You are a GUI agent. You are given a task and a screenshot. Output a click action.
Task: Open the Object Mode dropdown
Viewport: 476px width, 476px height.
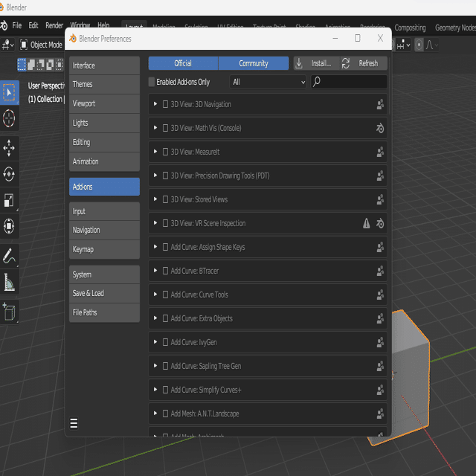coord(41,45)
